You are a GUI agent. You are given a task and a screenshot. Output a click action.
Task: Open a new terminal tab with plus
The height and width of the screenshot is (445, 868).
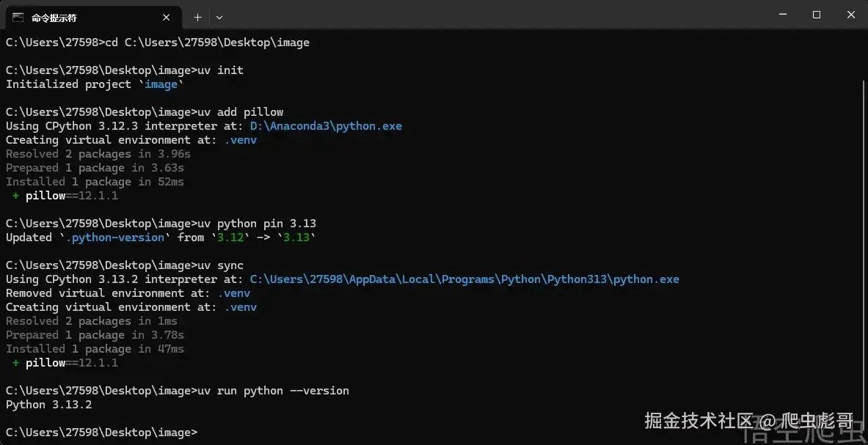[197, 18]
